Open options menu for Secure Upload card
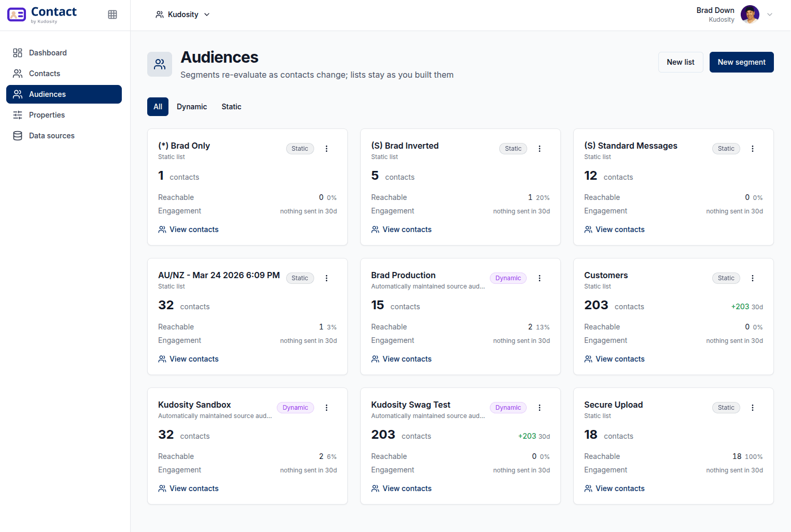791x532 pixels. coord(753,408)
